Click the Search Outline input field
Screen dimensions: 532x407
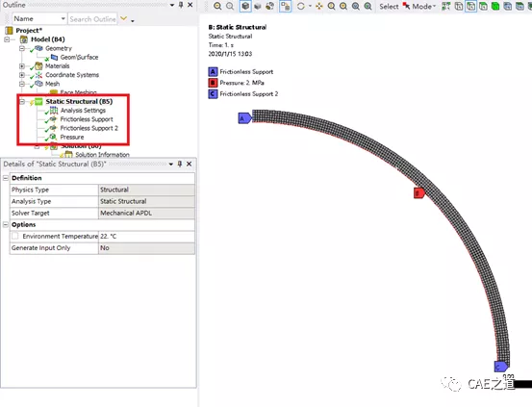(92, 19)
